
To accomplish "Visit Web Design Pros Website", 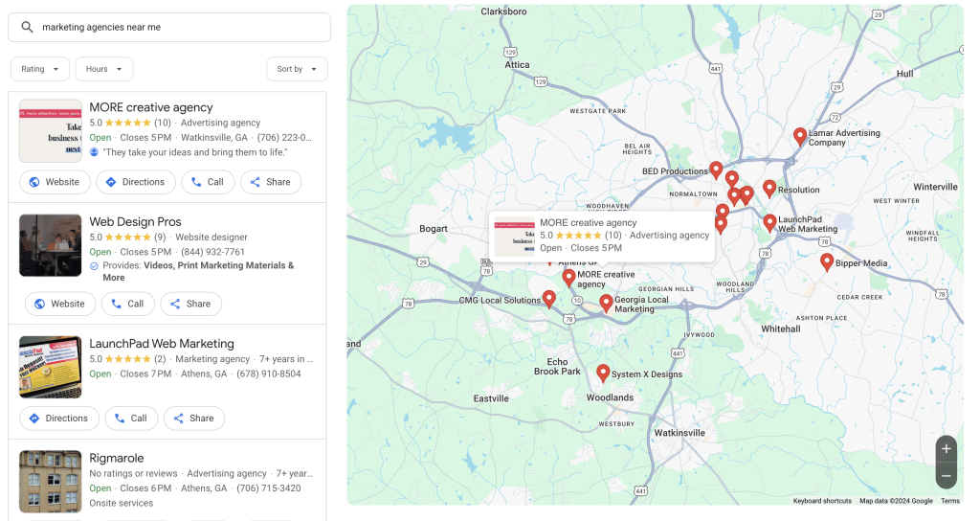I will pyautogui.click(x=60, y=304).
